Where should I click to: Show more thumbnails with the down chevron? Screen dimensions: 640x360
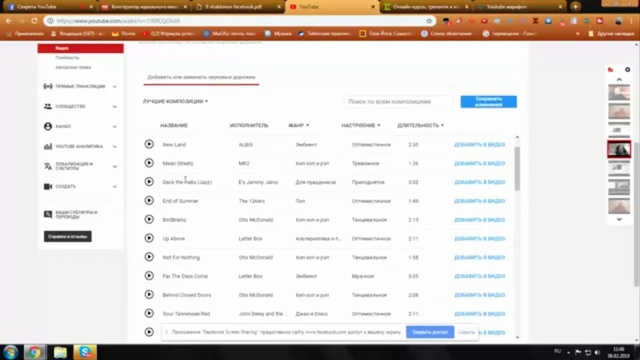pos(619,219)
